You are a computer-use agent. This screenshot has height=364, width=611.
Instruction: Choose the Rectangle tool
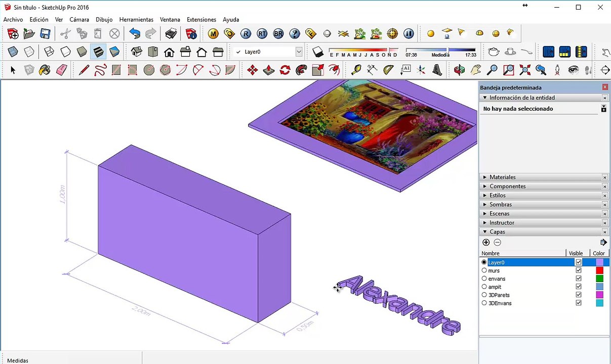point(116,70)
